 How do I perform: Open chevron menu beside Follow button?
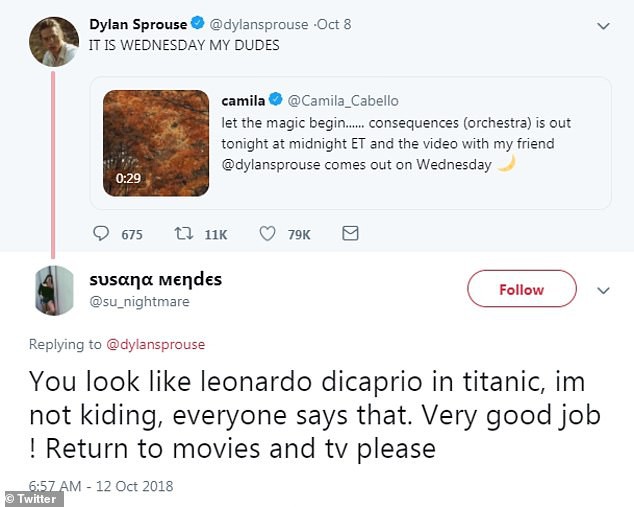coord(603,290)
